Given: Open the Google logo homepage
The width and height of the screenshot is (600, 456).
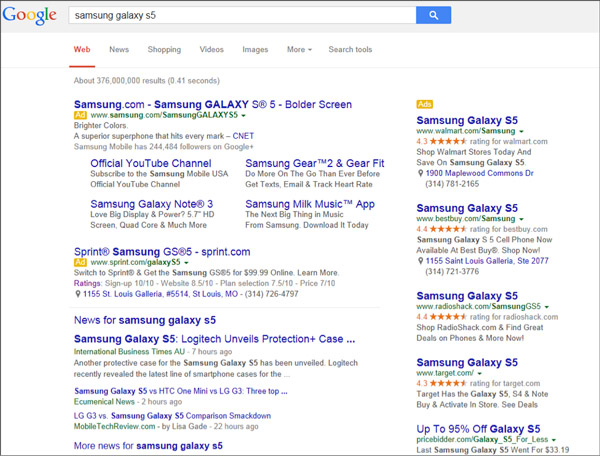Looking at the screenshot, I should pyautogui.click(x=29, y=16).
